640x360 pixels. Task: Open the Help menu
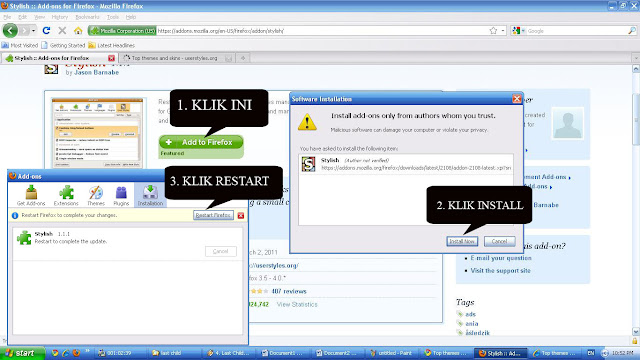pyautogui.click(x=131, y=17)
